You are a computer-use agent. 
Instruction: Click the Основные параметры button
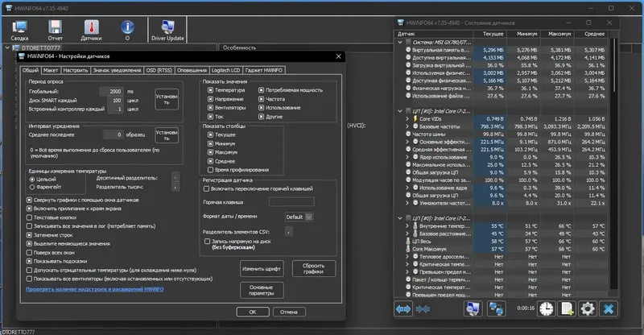point(262,290)
